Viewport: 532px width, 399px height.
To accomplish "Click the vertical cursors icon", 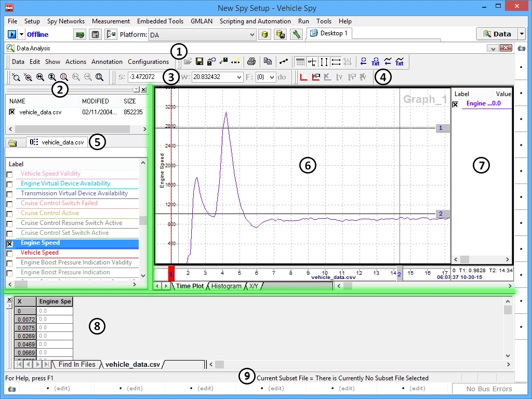I will (324, 62).
